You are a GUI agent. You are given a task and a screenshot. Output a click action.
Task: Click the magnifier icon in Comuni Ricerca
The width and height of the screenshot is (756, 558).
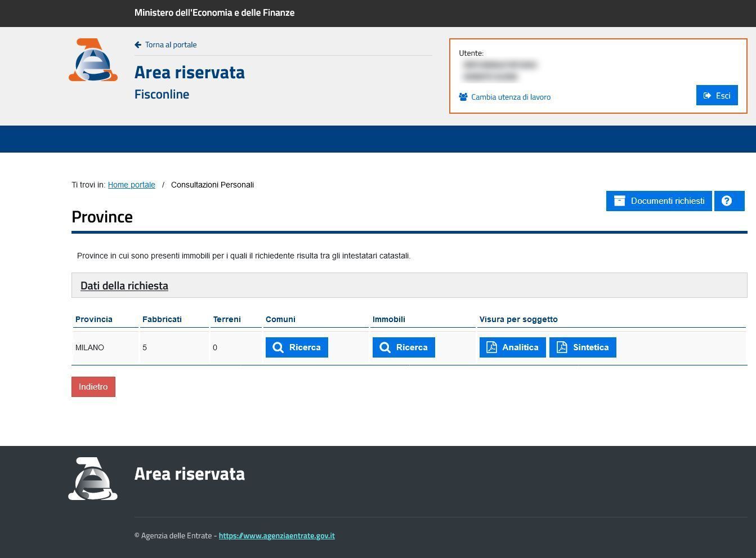tap(278, 347)
